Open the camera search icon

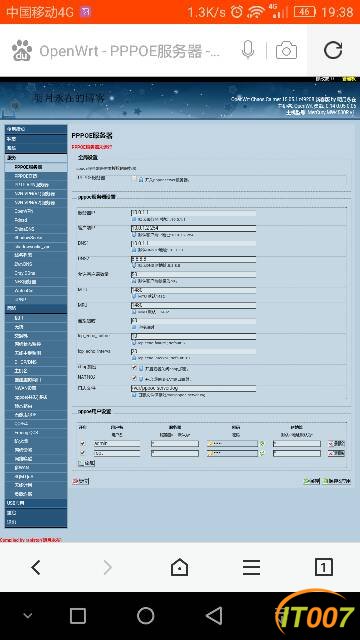pyautogui.click(x=286, y=51)
